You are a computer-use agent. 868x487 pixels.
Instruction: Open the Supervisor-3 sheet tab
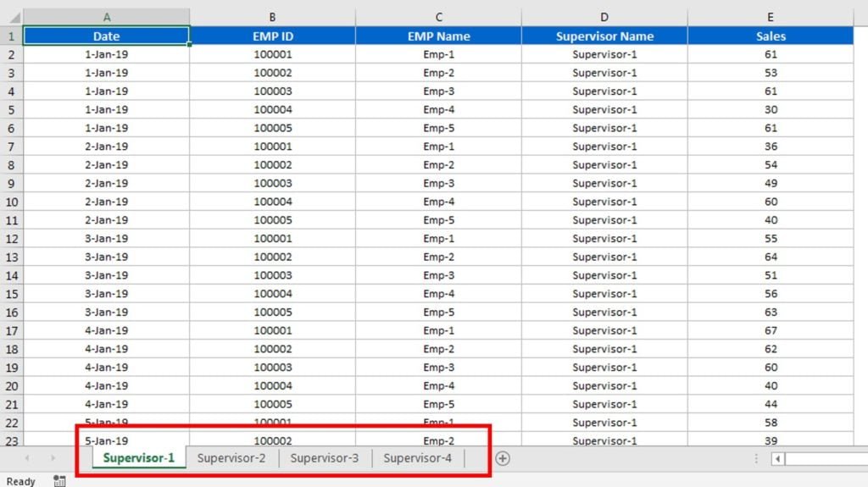pyautogui.click(x=325, y=458)
